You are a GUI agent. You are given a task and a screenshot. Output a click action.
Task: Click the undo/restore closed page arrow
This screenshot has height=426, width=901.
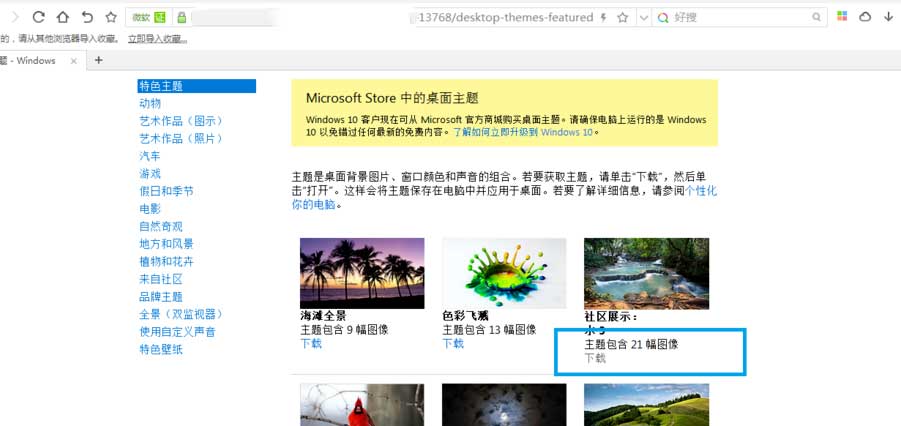coord(87,17)
